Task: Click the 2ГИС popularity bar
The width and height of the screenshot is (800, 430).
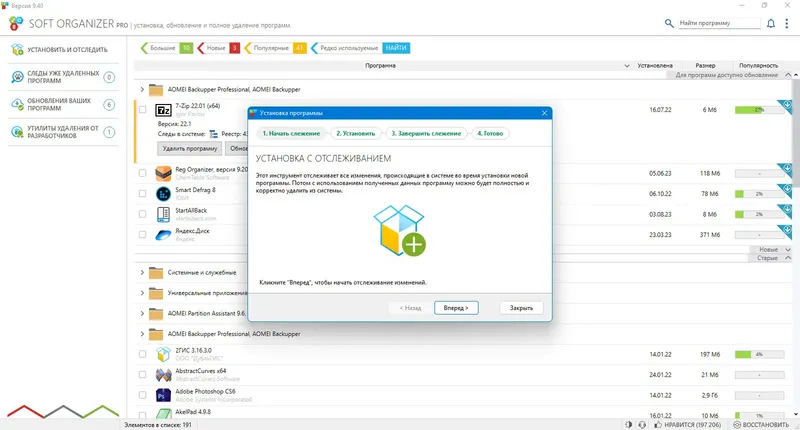Action: 759,354
